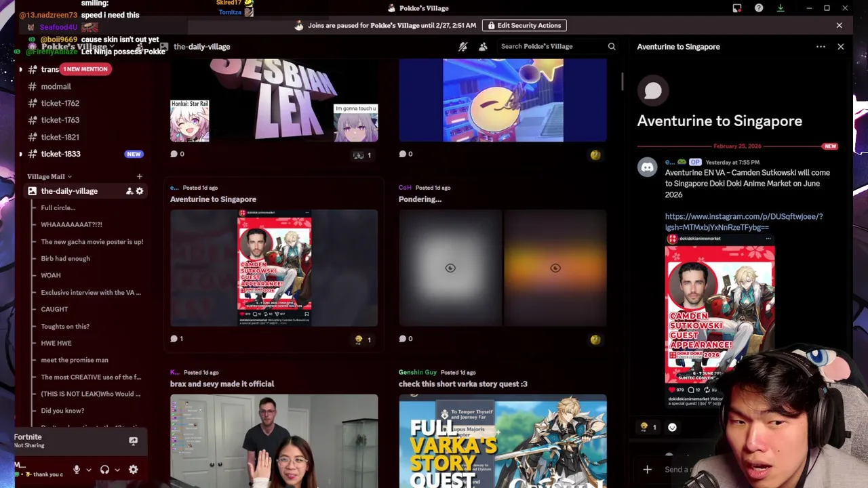
Task: Click emoji reaction on Pondering post
Action: coord(595,340)
